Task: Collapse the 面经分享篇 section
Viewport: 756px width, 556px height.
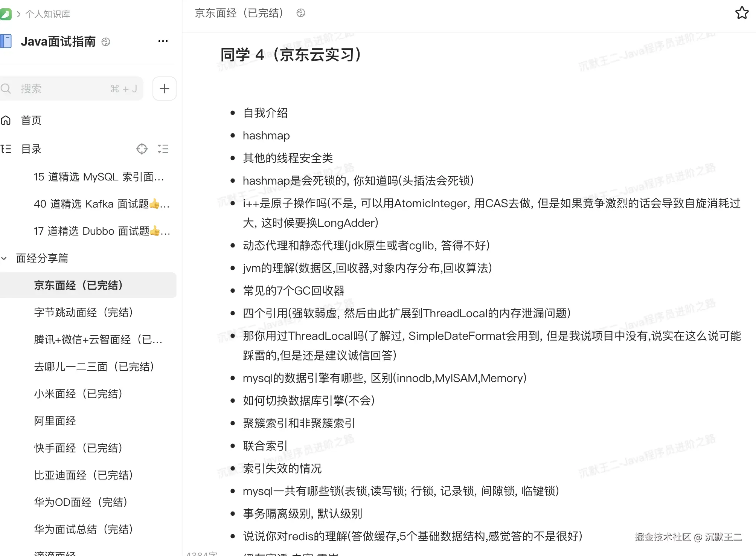Action: [x=4, y=258]
